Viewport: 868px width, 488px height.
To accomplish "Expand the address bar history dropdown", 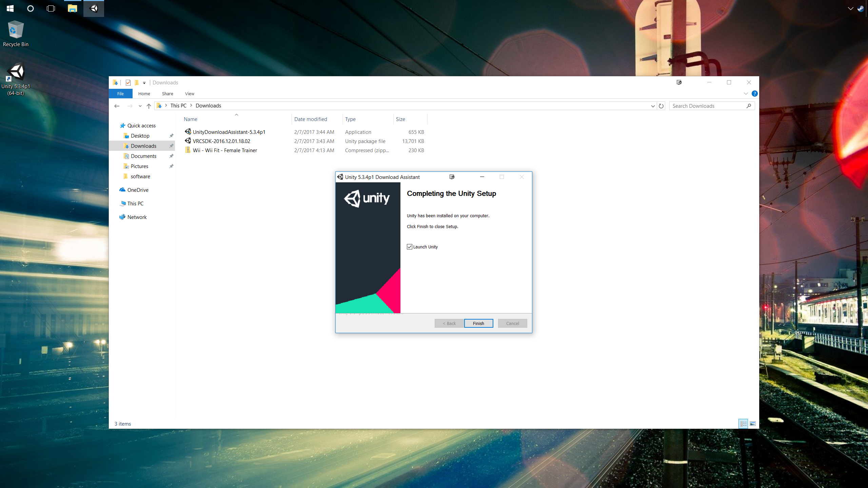I will (x=653, y=106).
